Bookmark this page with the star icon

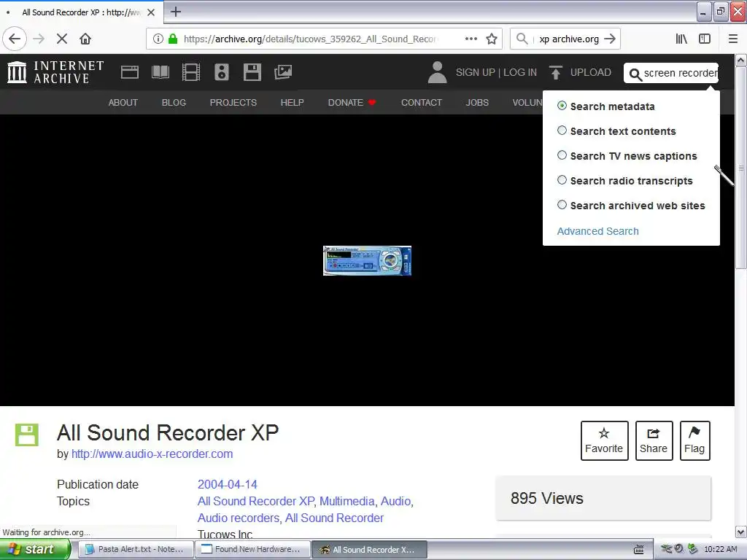492,39
